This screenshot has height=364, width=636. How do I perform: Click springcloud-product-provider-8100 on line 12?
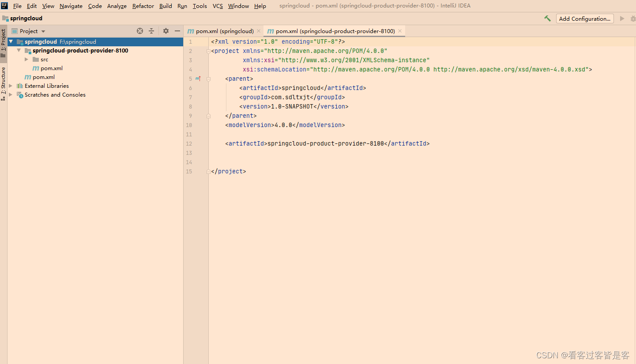point(326,143)
